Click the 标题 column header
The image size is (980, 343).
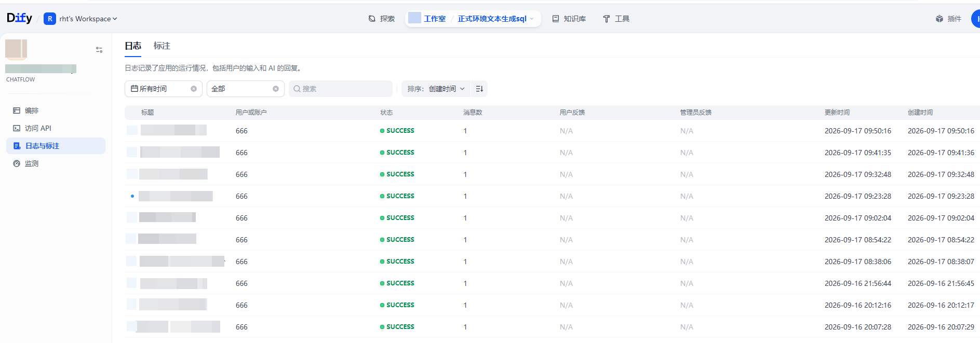147,112
